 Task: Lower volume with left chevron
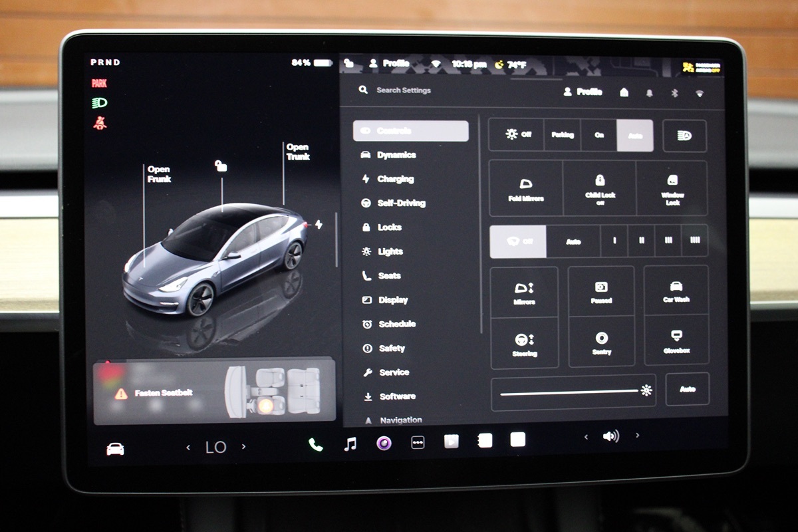tap(586, 437)
